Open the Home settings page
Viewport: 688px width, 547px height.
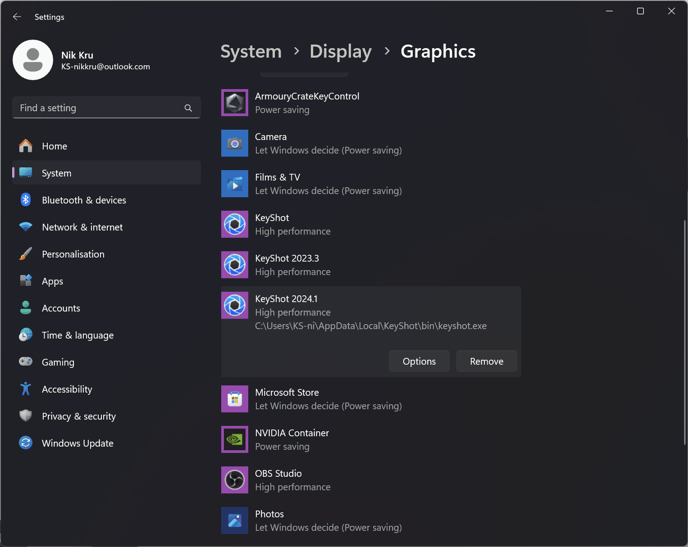(107, 146)
